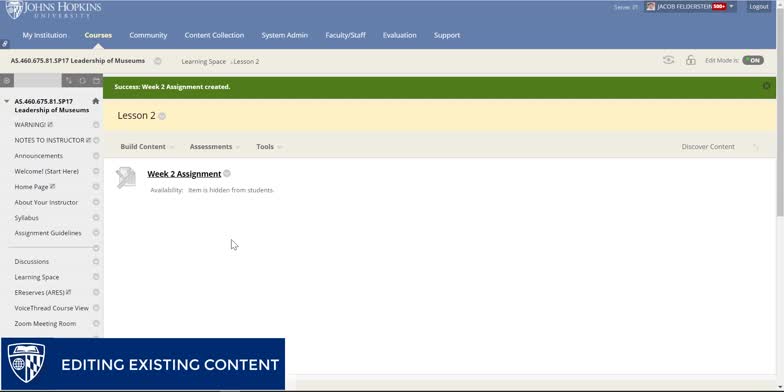This screenshot has height=392, width=784.
Task: Click the AS.460.675.81.SP17 Leadership of Museums sidebar title
Action: [52, 106]
